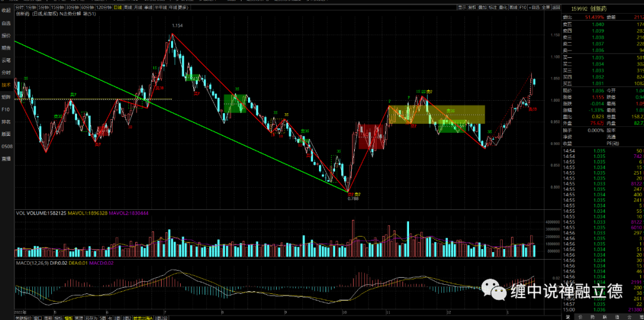The height and width of the screenshot is (320, 644).
Task: Click the MAVOL1:1896328 label
Action: coord(88,213)
